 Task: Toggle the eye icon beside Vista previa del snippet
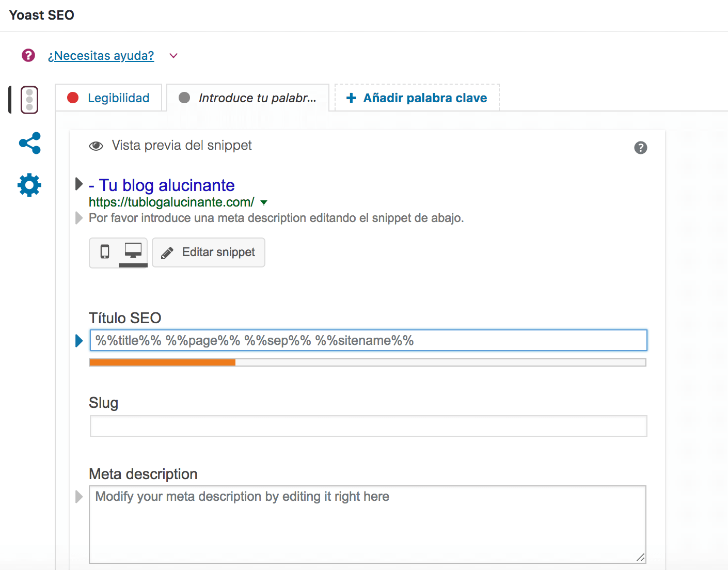[x=96, y=146]
